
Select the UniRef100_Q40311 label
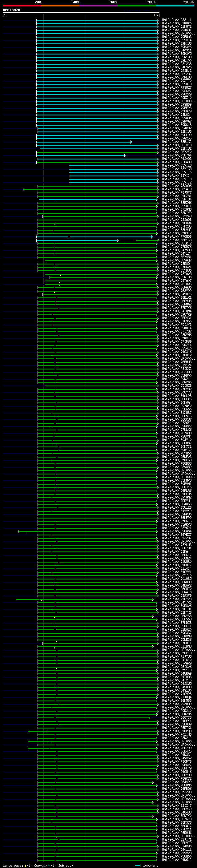(x=177, y=50)
